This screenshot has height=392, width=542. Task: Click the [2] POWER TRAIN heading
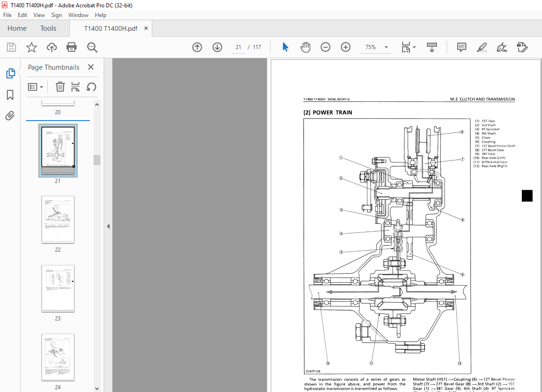(328, 112)
